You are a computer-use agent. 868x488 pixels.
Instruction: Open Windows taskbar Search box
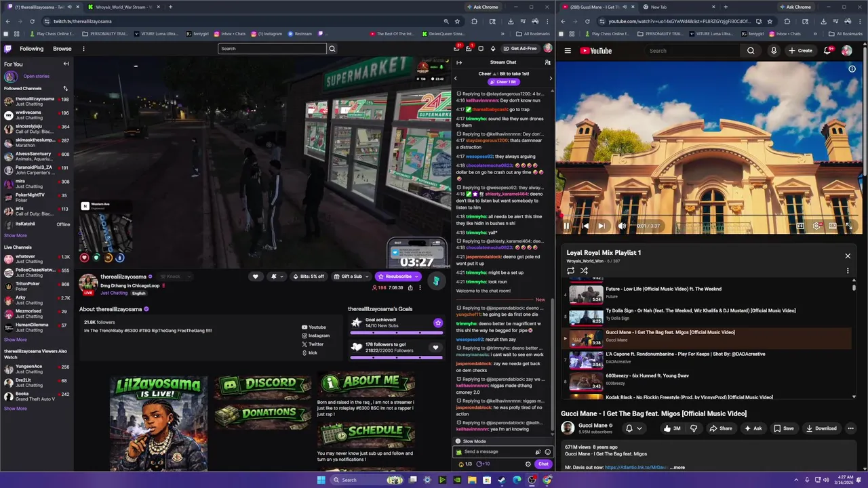(366, 480)
